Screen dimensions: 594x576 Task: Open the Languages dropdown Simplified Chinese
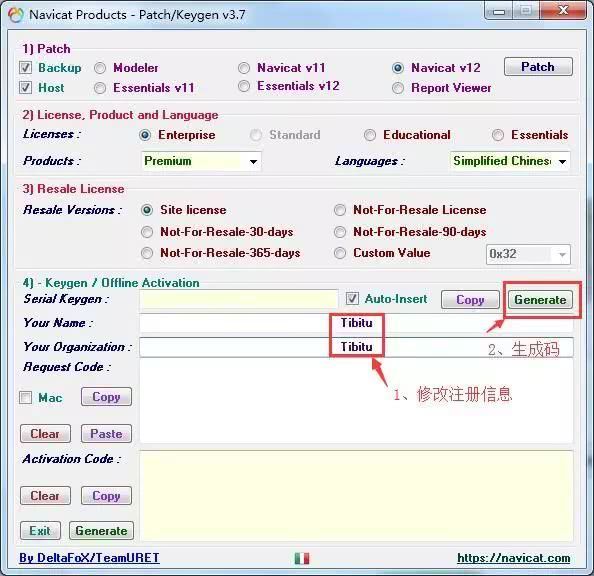click(510, 161)
